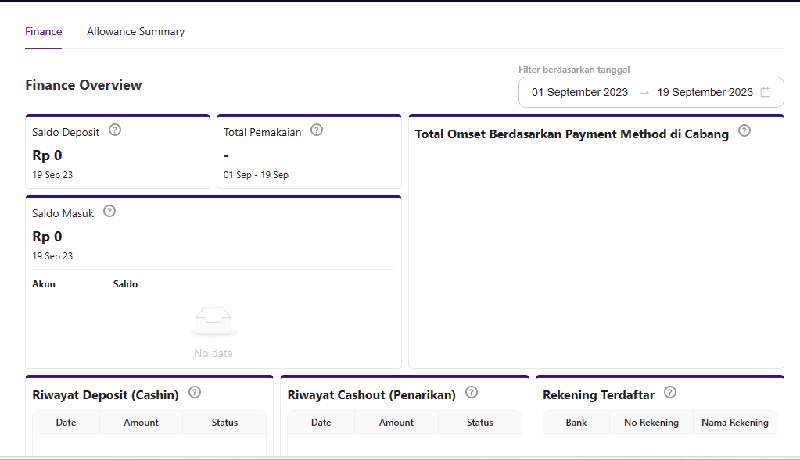Screen dimensions: 800x460
Task: Click help icon beside Riwayat Cashout (Penarikan)
Action: pyautogui.click(x=472, y=393)
